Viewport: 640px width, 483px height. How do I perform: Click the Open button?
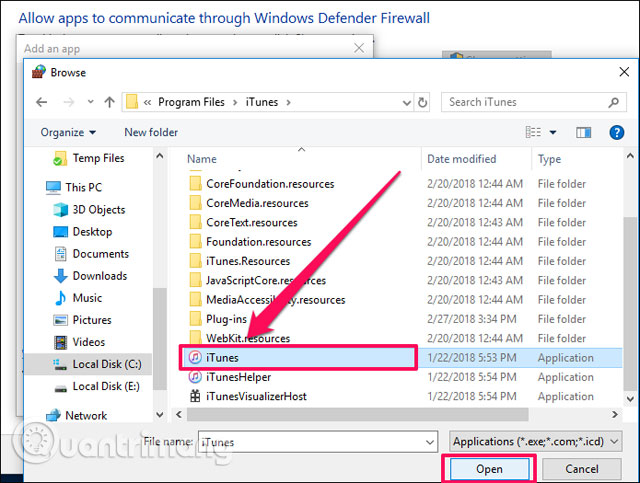coord(489,469)
